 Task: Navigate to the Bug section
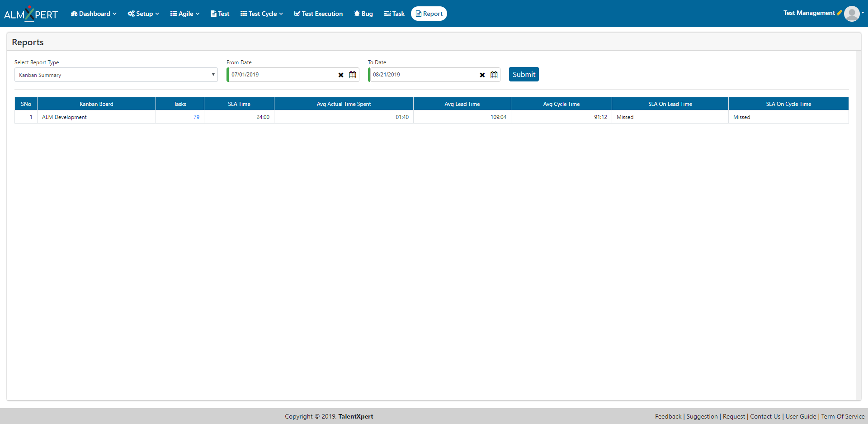pyautogui.click(x=363, y=14)
